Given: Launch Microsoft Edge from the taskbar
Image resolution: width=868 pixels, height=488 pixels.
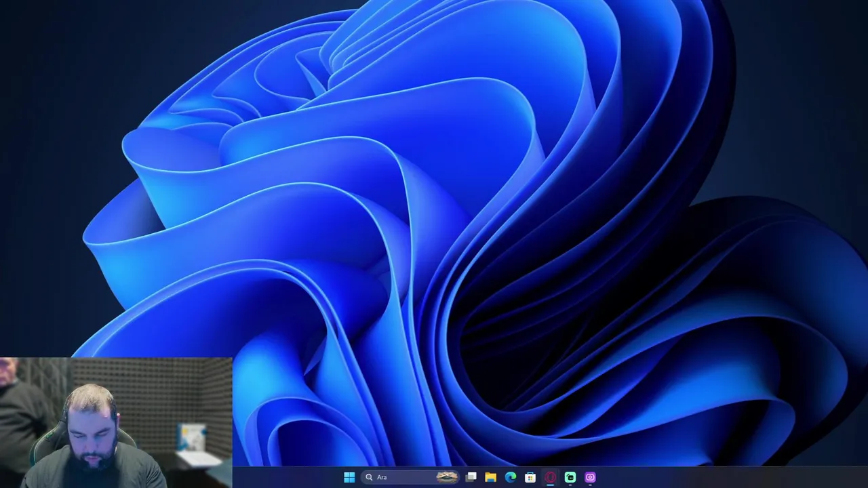Looking at the screenshot, I should click(511, 477).
